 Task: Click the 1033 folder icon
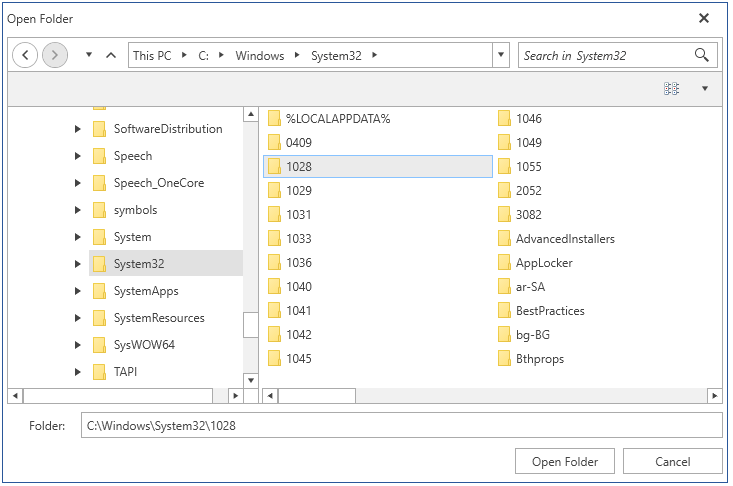point(274,238)
